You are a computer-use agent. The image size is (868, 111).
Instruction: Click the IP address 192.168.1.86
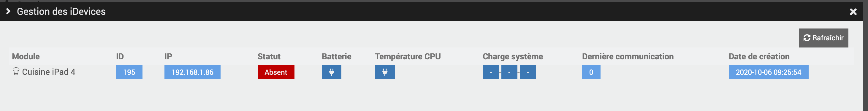click(x=192, y=72)
